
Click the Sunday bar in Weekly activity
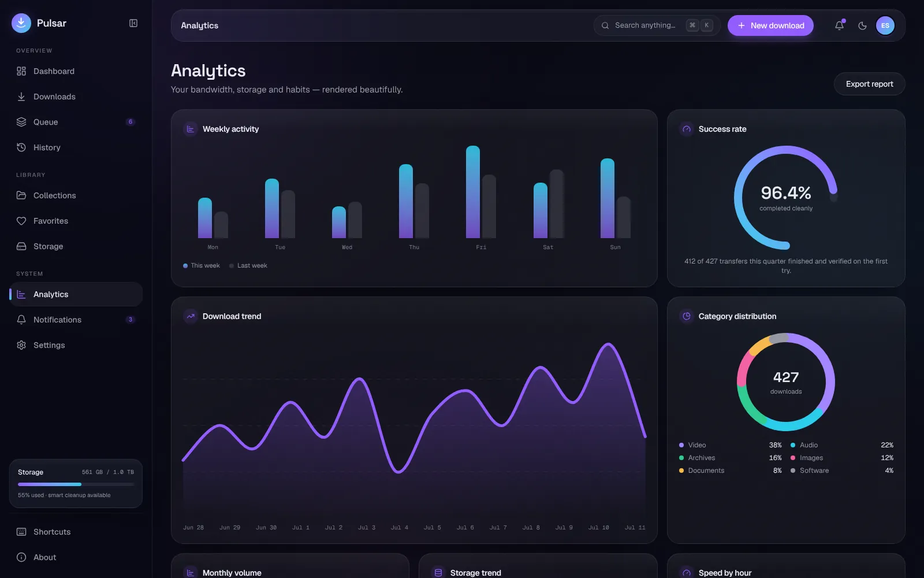[608, 198]
